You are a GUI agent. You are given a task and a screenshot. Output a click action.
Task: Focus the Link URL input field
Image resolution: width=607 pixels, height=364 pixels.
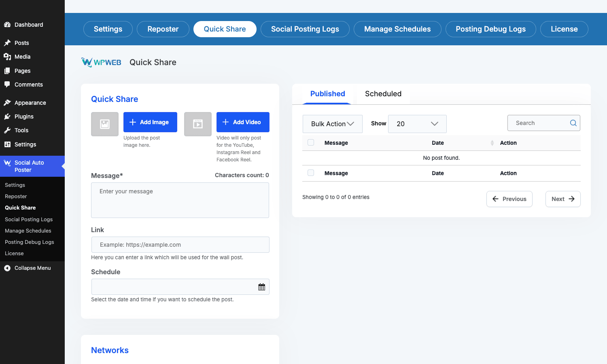pyautogui.click(x=180, y=245)
